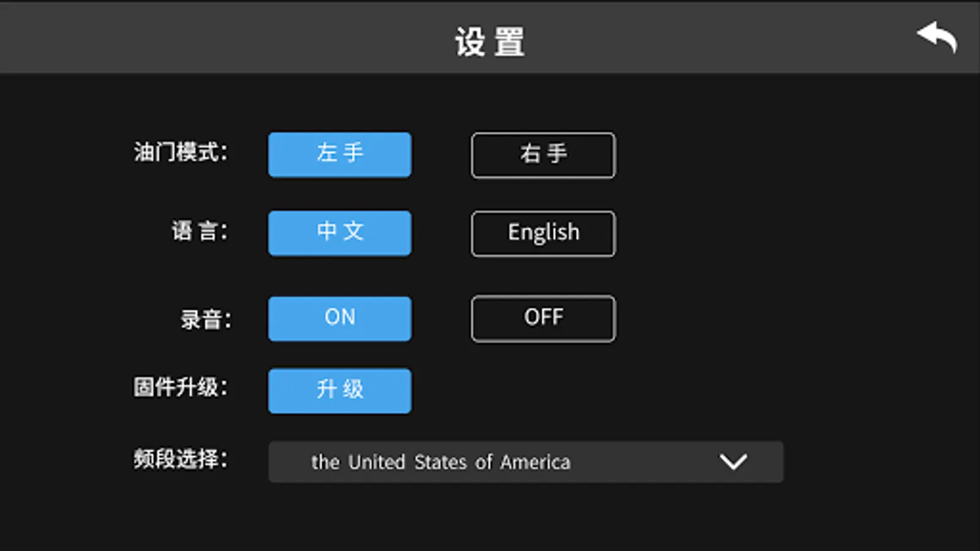Click the 固件升级 label
Viewport: 980px width, 551px height.
(x=181, y=387)
